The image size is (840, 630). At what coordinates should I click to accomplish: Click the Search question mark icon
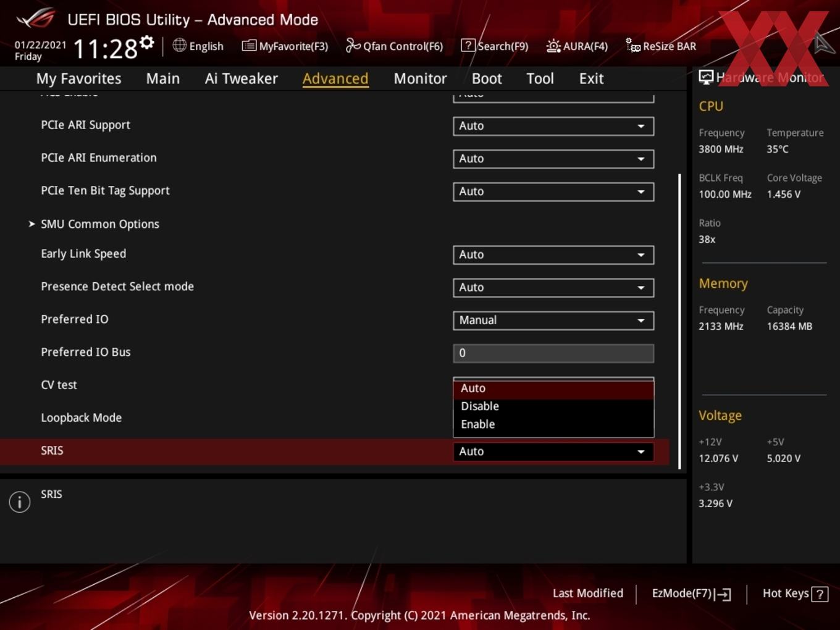point(468,45)
